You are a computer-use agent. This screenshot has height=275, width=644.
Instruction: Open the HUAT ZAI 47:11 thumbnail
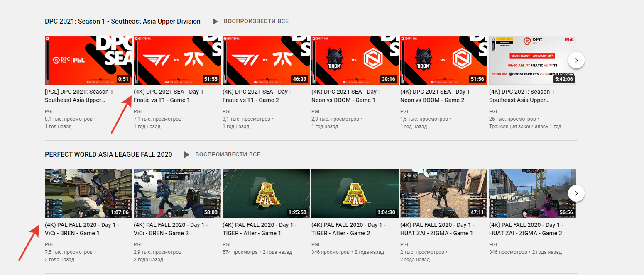tap(444, 193)
